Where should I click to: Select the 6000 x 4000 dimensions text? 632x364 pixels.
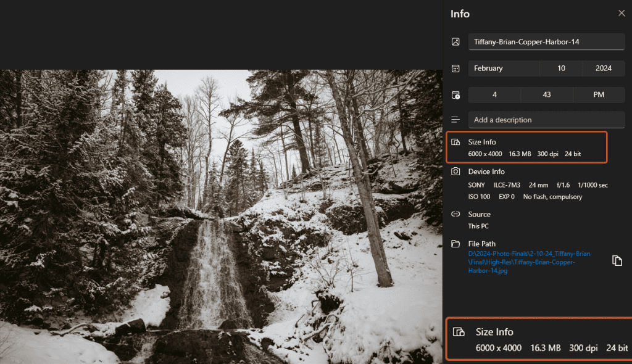485,154
